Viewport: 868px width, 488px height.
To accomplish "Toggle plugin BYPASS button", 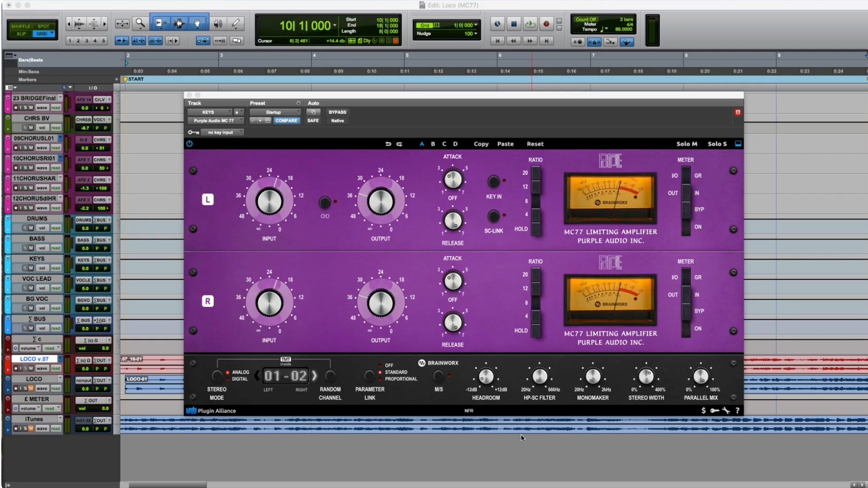I will (337, 112).
